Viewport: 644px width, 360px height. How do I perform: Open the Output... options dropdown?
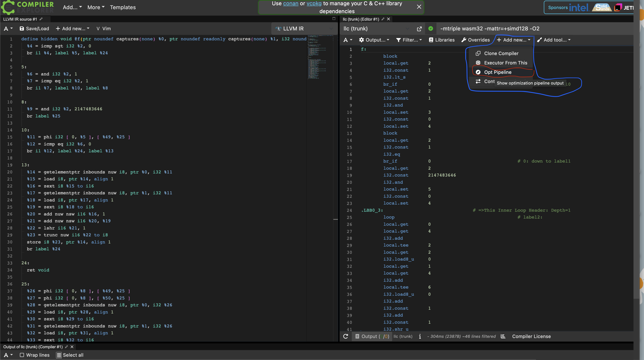(x=374, y=40)
